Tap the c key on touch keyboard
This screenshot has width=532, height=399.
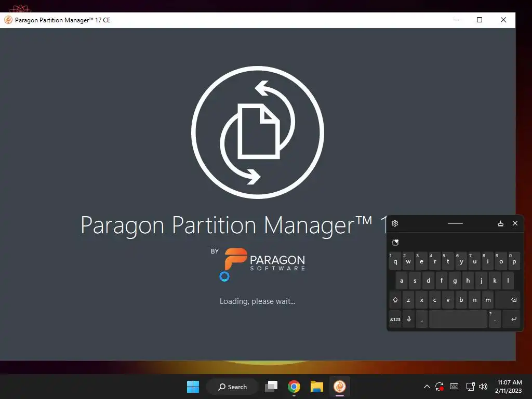pyautogui.click(x=435, y=300)
